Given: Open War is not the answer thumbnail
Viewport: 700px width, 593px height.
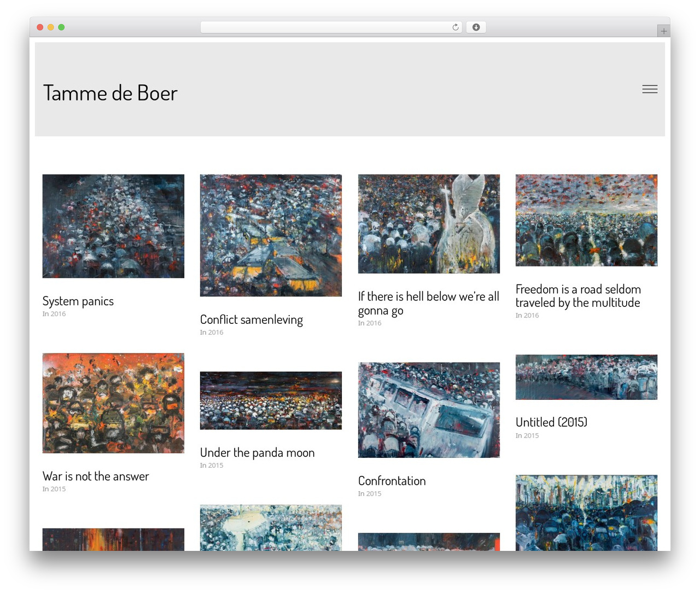Looking at the screenshot, I should [x=113, y=403].
